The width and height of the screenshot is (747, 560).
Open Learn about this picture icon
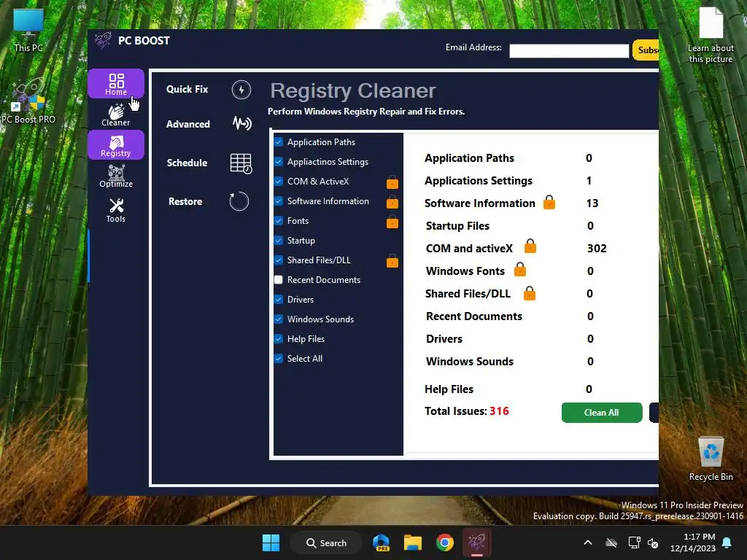[x=711, y=35]
